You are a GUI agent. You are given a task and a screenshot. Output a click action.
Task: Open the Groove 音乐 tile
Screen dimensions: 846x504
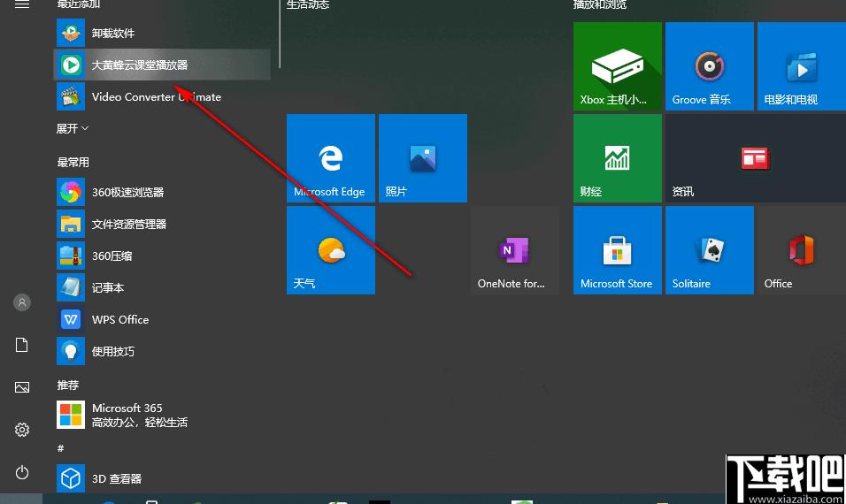710,66
